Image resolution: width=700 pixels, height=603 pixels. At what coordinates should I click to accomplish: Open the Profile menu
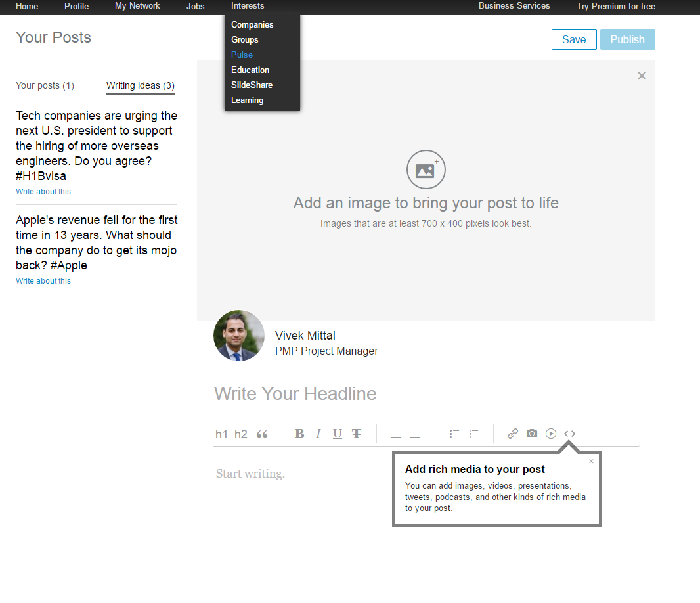[76, 7]
